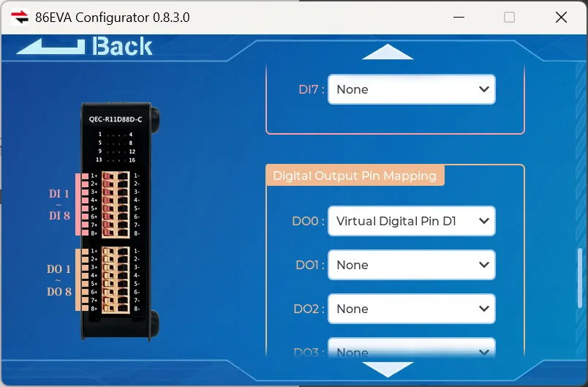The height and width of the screenshot is (387, 588).
Task: Open the partially visible DO3 dropdown
Action: click(x=411, y=350)
